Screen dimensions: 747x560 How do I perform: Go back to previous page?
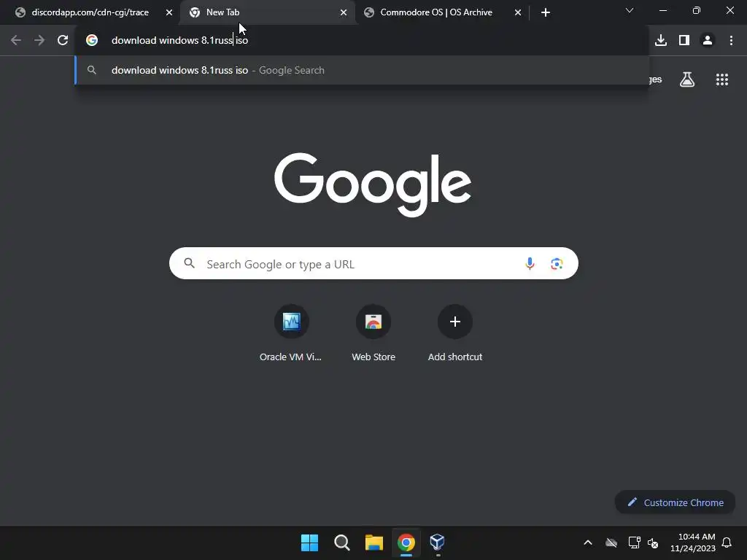tap(16, 41)
